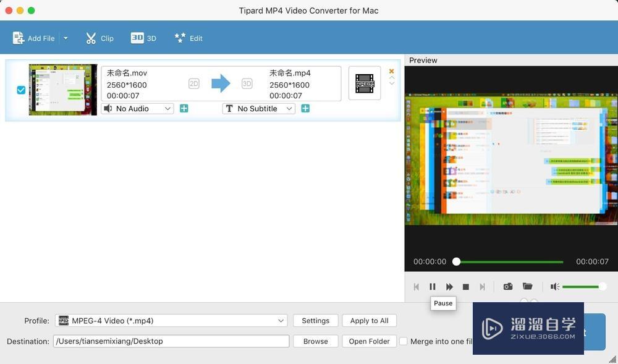
Task: Click the 00:00:00 current time label
Action: coord(430,261)
